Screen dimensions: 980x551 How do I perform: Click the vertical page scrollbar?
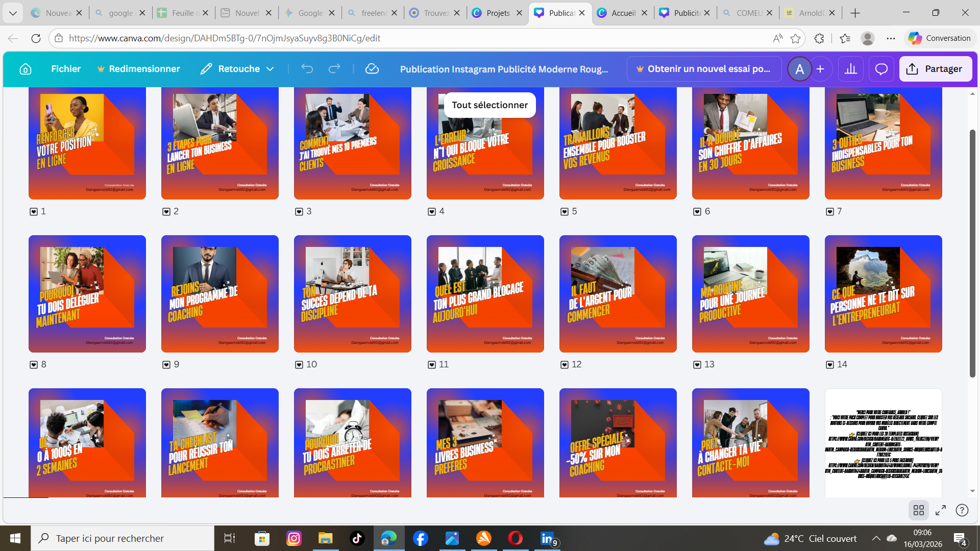tap(972, 254)
